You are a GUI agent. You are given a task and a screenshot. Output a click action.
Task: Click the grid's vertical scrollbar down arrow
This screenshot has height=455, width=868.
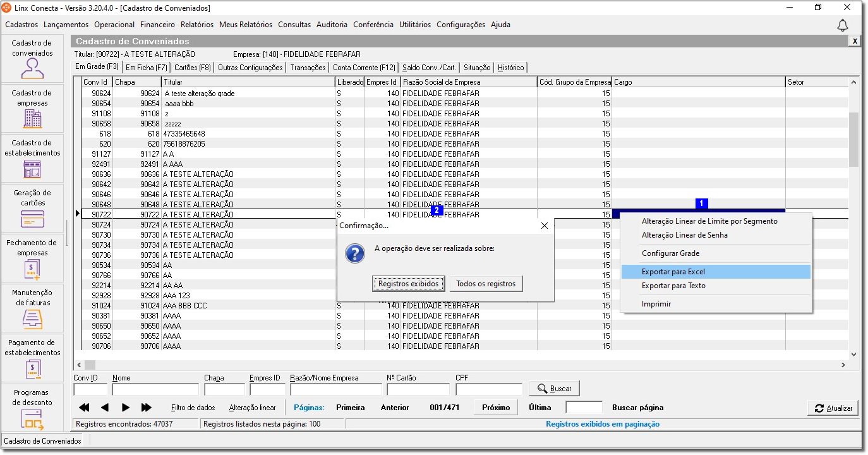coord(853,355)
